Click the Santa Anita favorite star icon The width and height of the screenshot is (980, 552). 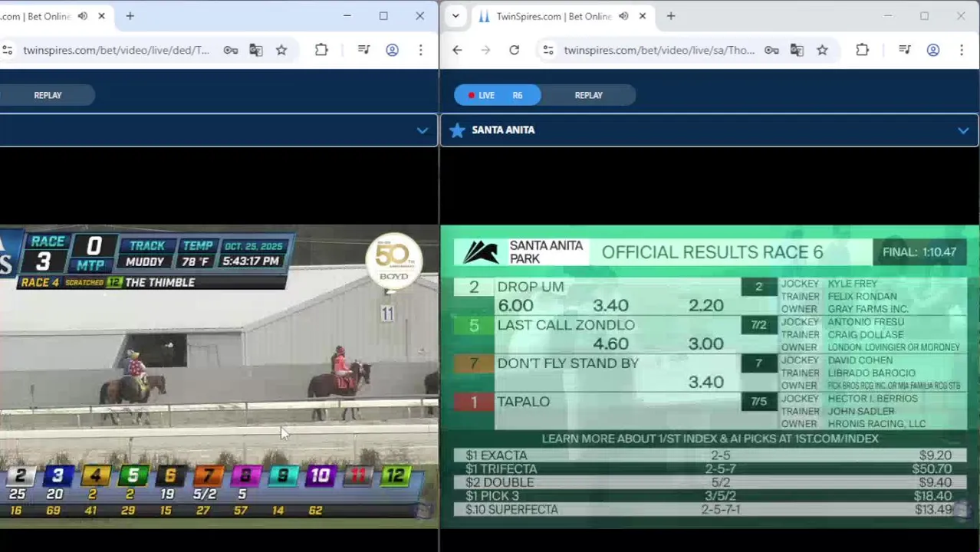pyautogui.click(x=457, y=130)
